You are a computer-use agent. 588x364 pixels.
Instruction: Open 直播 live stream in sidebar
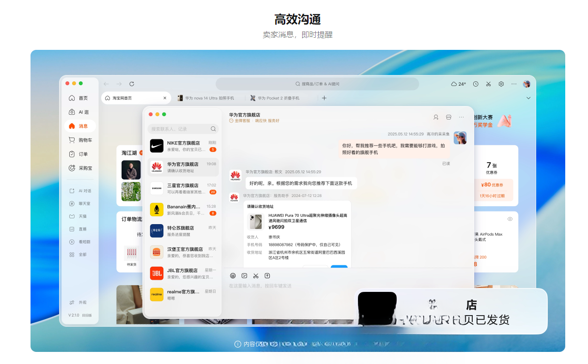click(x=79, y=229)
